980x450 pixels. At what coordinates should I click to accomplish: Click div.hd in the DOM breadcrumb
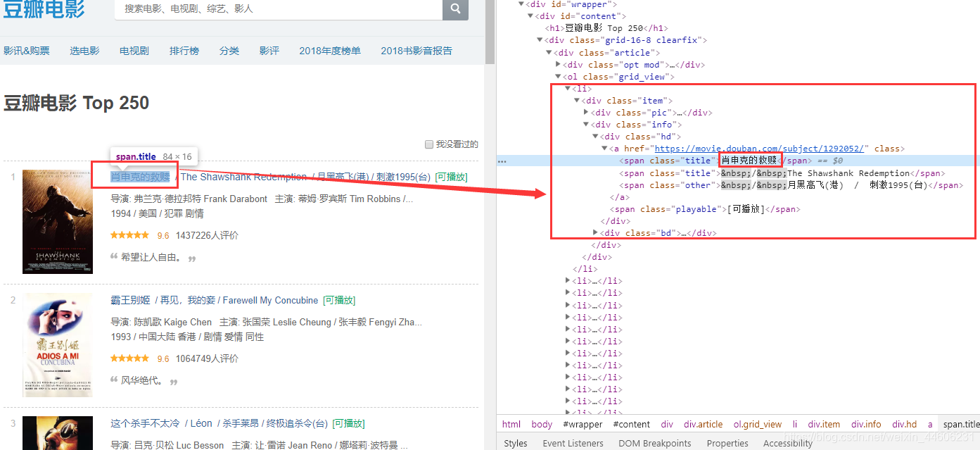(905, 424)
